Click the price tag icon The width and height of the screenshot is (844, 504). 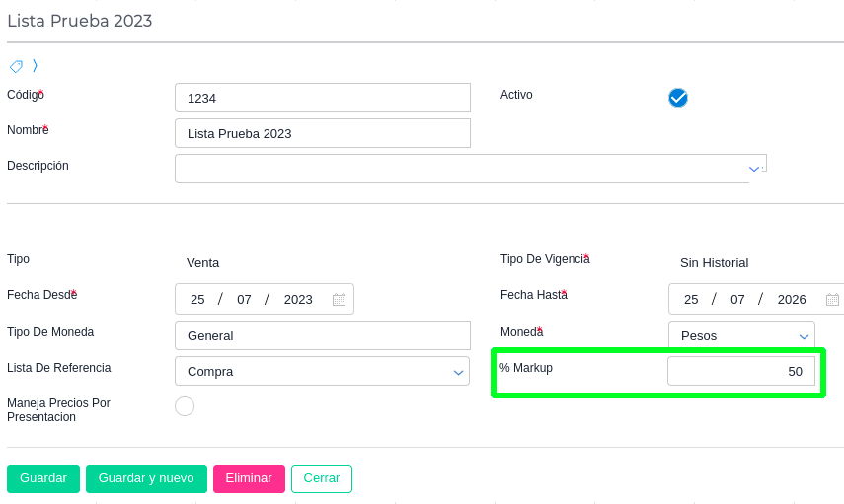[16, 66]
